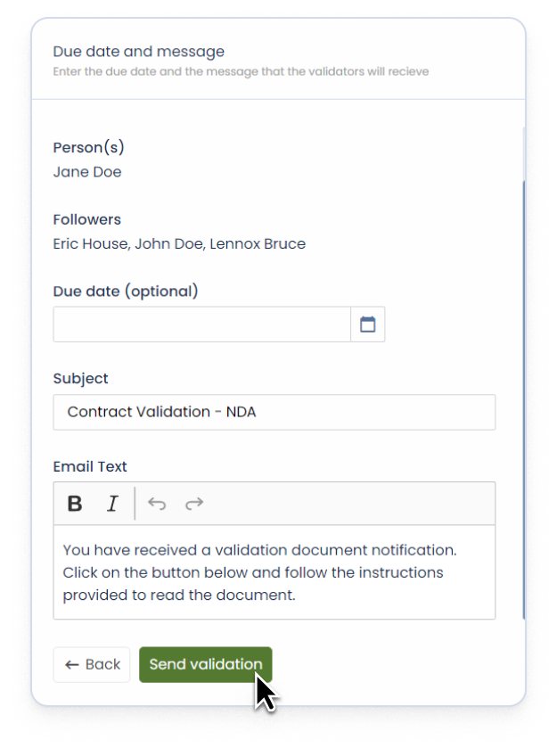Viewport: 557px width, 756px height.
Task: Click the Subject label
Action: click(x=81, y=378)
